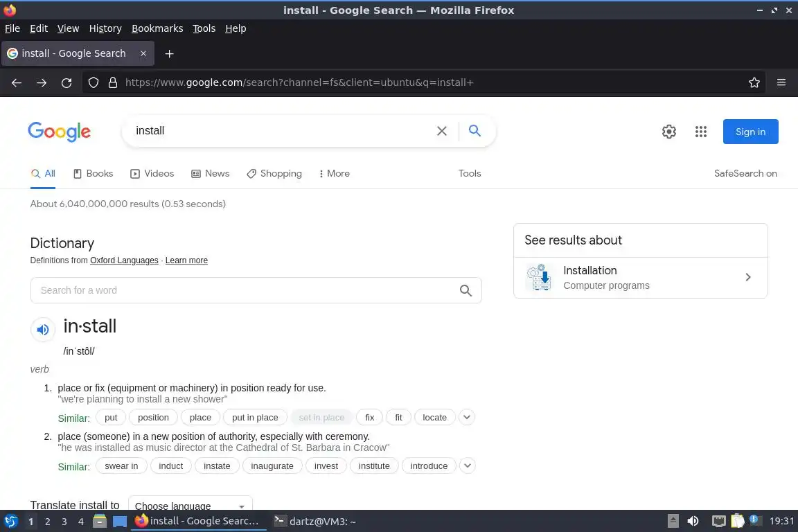Screen dimensions: 798x532
Task: Open search Tools options
Action: click(469, 174)
